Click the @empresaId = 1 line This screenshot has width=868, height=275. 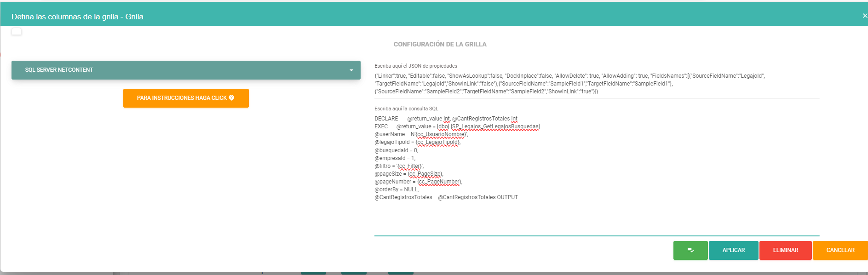tap(395, 158)
